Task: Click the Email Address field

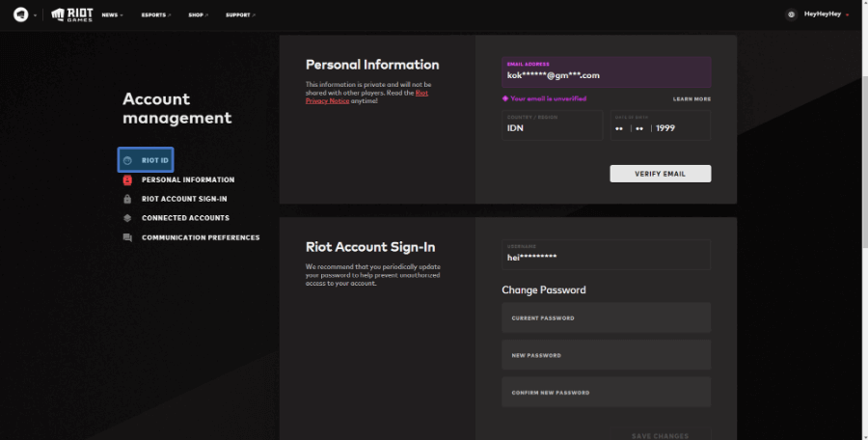Action: [x=607, y=72]
